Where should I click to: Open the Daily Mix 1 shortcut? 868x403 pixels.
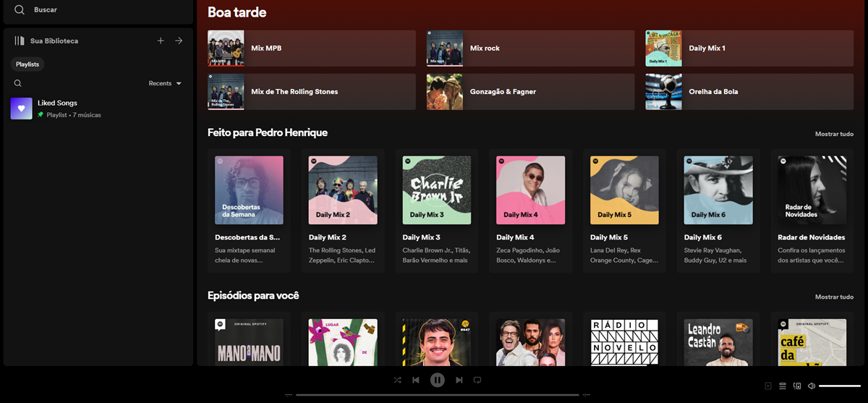pos(749,48)
